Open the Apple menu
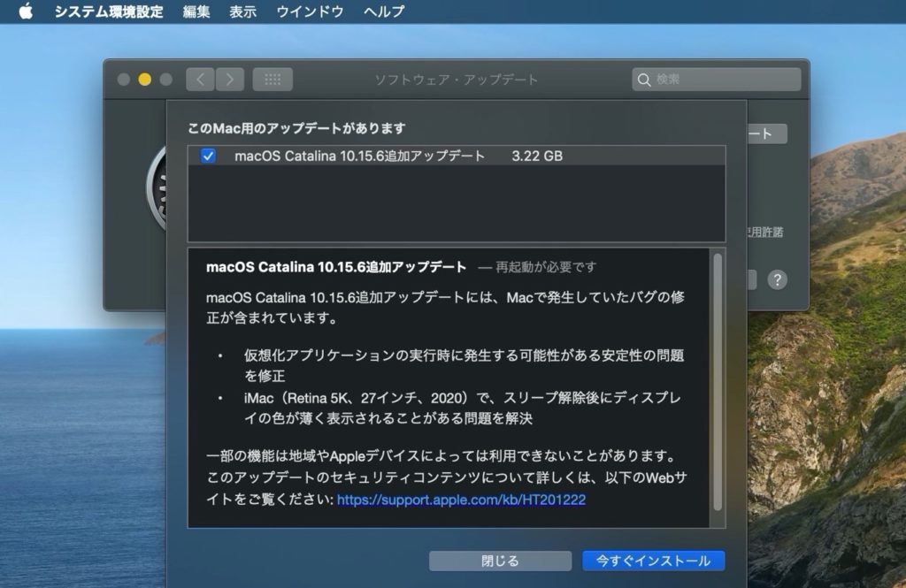The width and height of the screenshot is (906, 588). click(25, 11)
